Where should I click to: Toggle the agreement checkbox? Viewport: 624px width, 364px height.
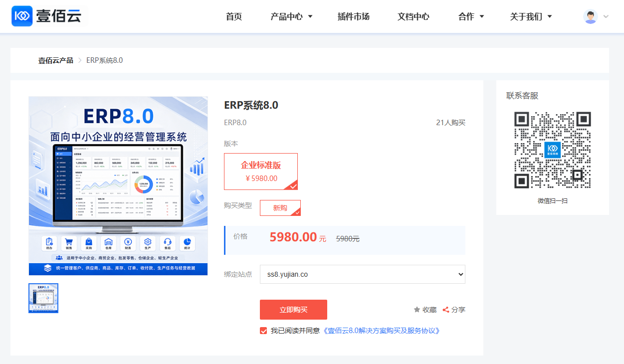[x=263, y=331]
